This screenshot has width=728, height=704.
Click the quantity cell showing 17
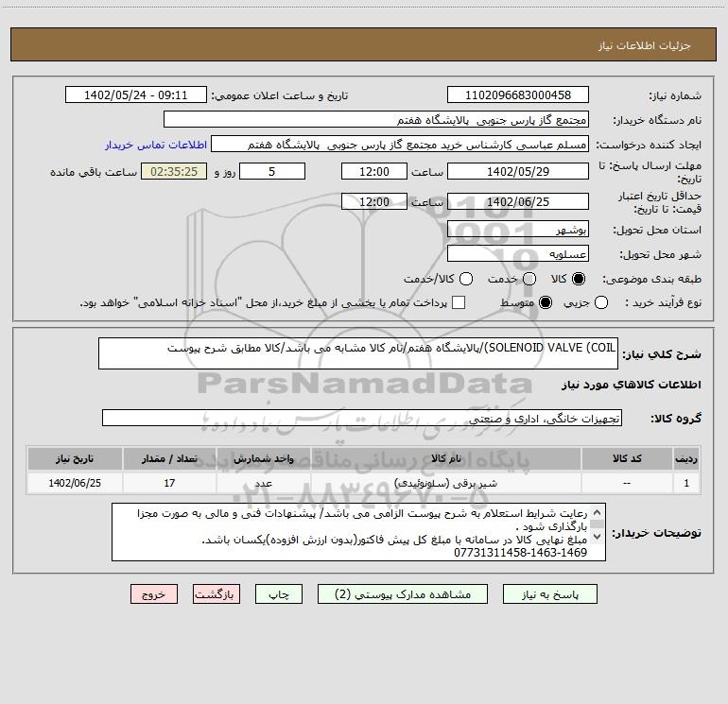(169, 483)
